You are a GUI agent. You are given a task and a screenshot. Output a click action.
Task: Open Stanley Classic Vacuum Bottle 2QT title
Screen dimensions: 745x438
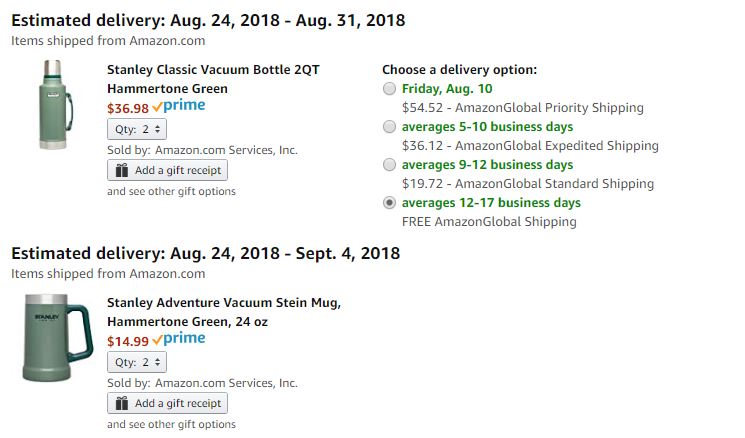pos(213,79)
